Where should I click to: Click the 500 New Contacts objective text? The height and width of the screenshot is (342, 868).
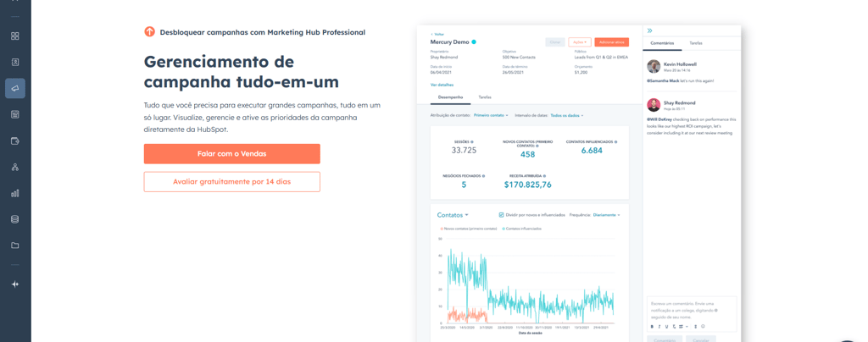pos(520,57)
